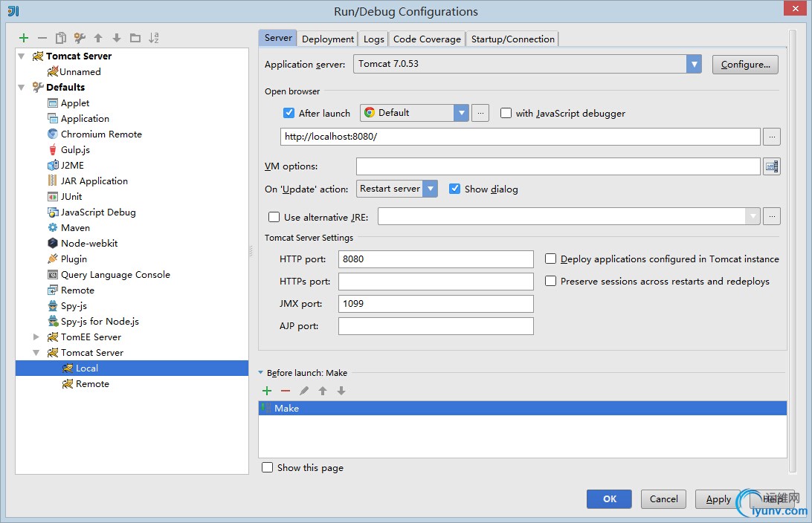Open the Logs tab
Image resolution: width=812 pixels, height=523 pixels.
[373, 39]
